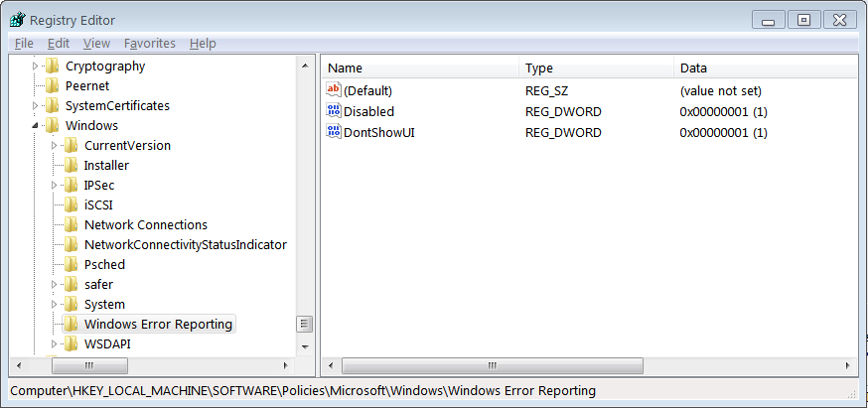
Task: Select the (Default) value name
Action: coord(367,90)
